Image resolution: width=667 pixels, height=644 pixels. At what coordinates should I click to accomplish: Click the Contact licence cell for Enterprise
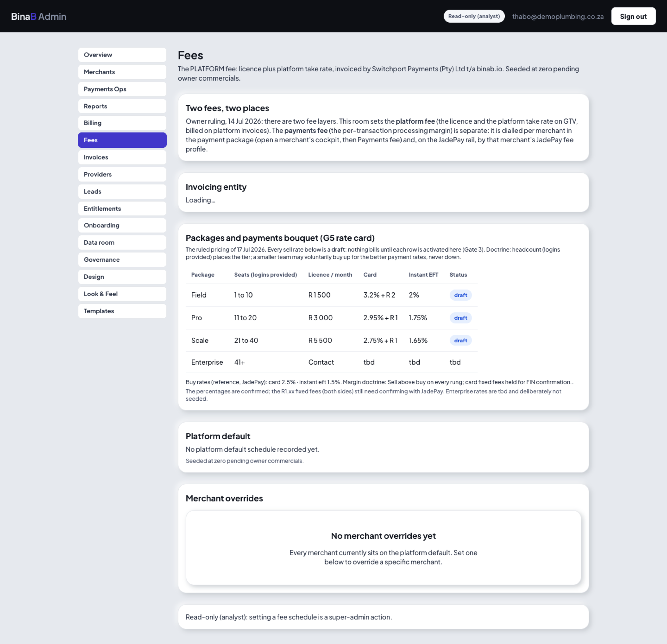(321, 362)
